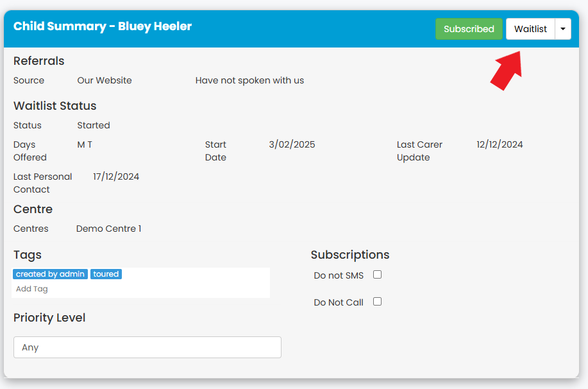Click the green Subscribed button
The height and width of the screenshot is (389, 588).
click(x=469, y=29)
